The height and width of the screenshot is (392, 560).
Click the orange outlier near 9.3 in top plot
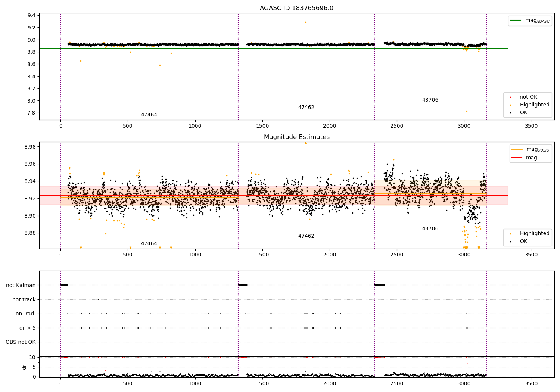click(305, 22)
